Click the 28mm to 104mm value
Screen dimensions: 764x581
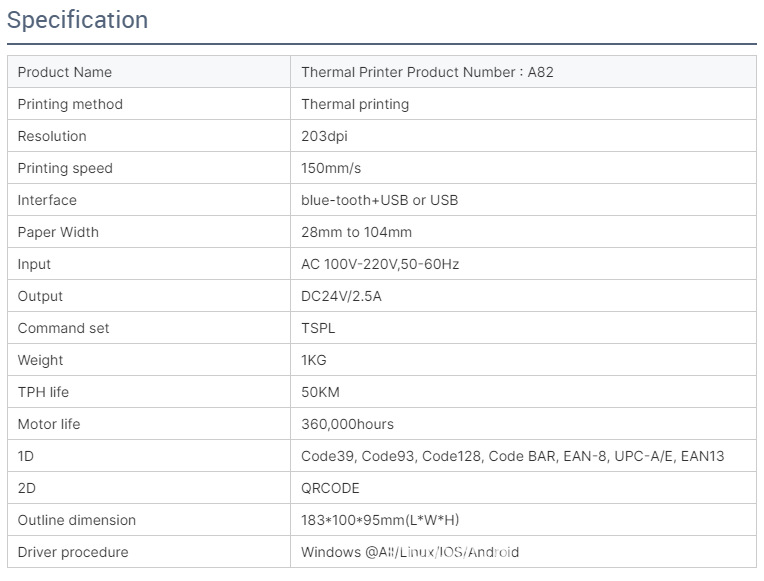356,232
